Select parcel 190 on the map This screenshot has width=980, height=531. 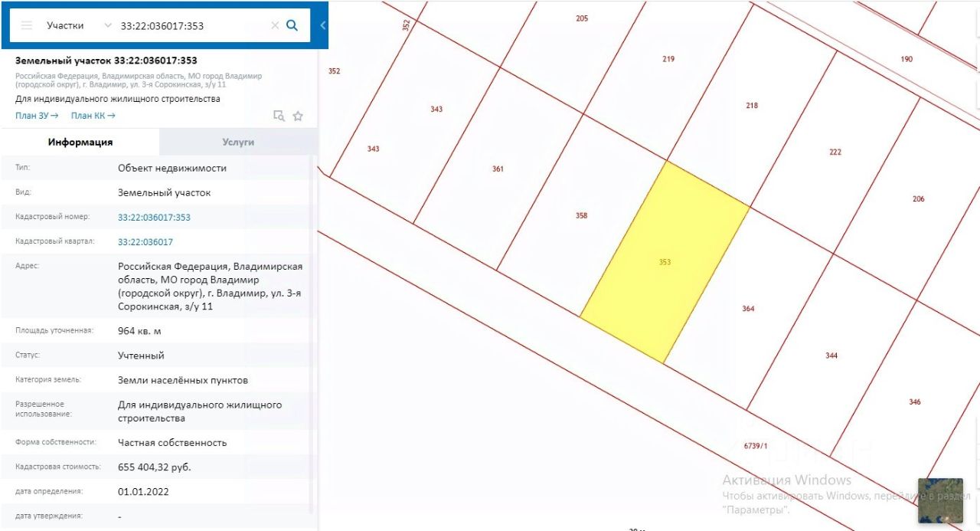pos(906,59)
